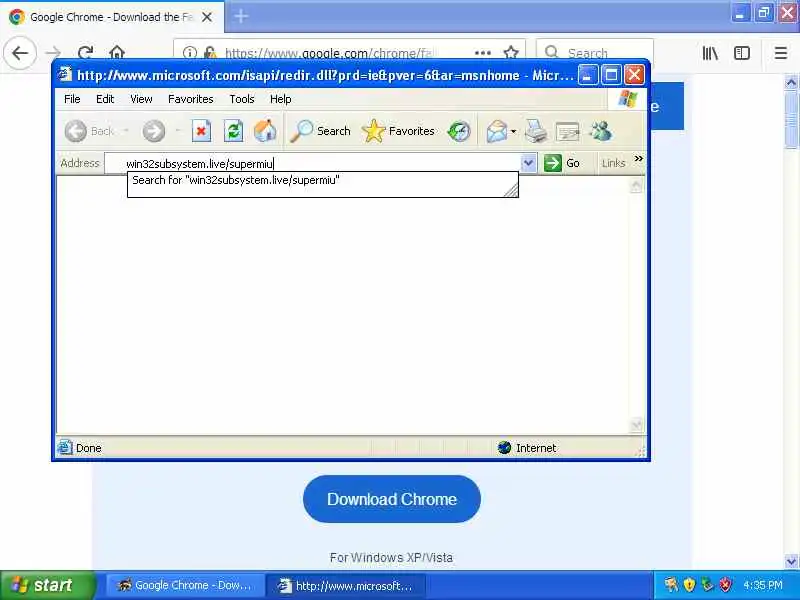Click the Mail envelope icon
The height and width of the screenshot is (600, 800).
[x=496, y=131]
